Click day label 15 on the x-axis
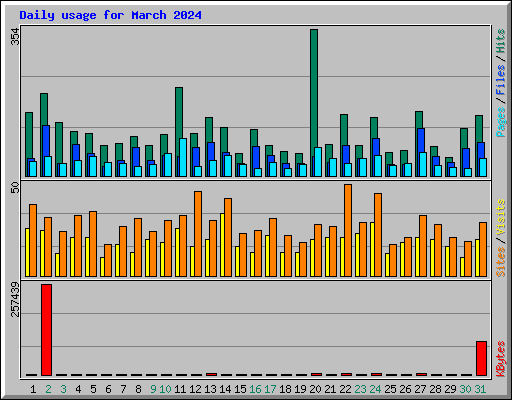 click(240, 389)
